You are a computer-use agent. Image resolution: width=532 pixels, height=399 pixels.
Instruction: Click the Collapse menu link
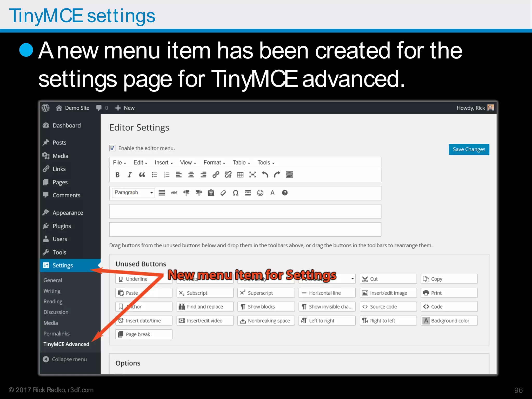(x=65, y=359)
